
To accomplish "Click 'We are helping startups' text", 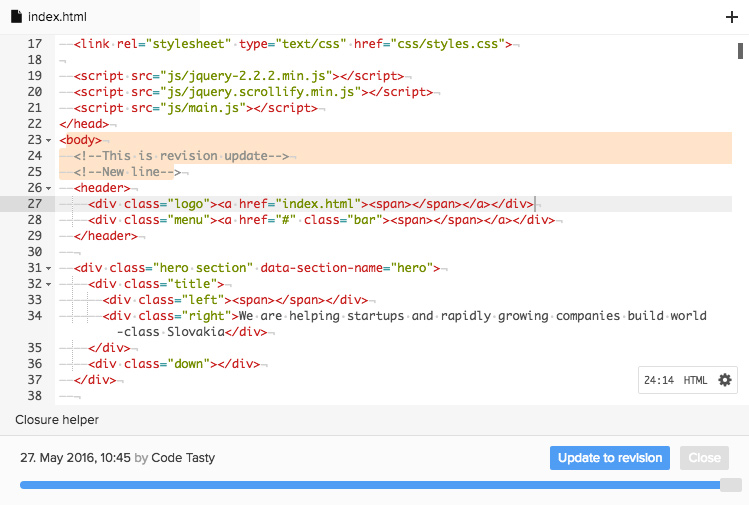I will click(x=321, y=316).
